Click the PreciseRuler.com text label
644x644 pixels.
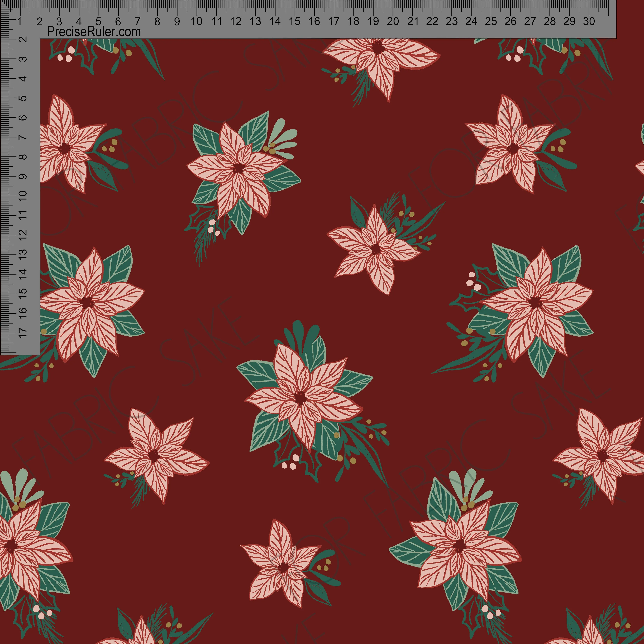(94, 32)
